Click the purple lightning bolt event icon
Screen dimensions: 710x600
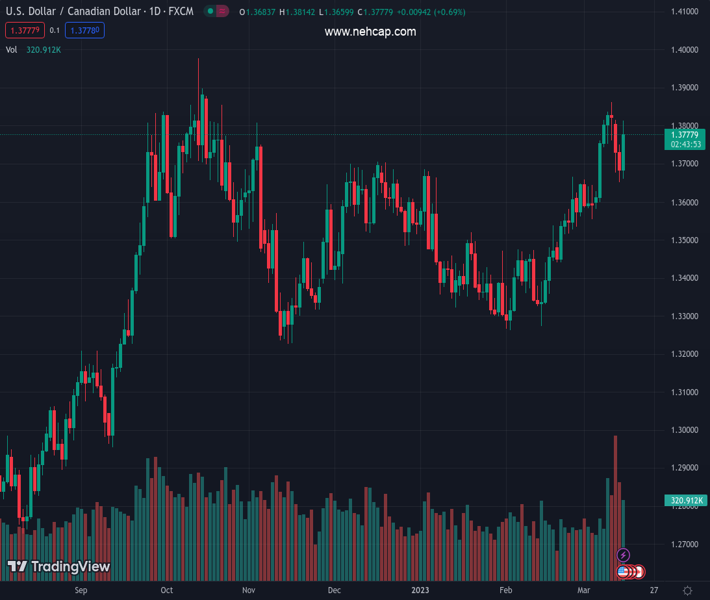(623, 555)
